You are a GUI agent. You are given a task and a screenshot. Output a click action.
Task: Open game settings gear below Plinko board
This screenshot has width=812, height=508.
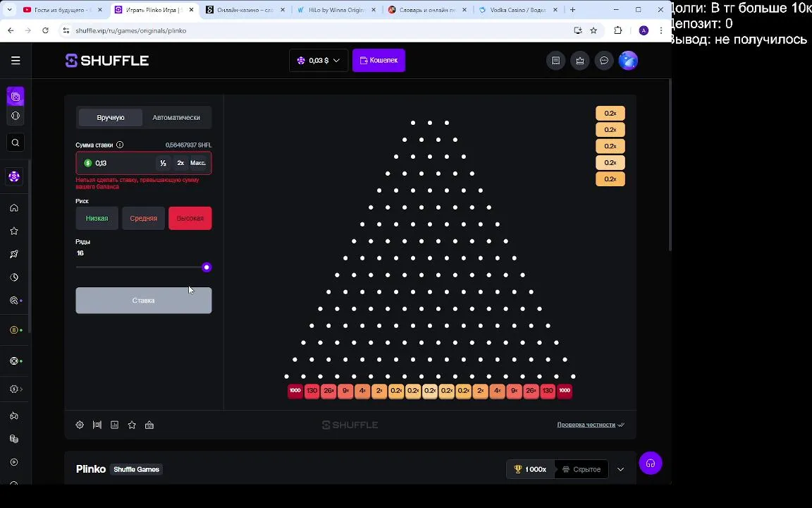pyautogui.click(x=80, y=425)
